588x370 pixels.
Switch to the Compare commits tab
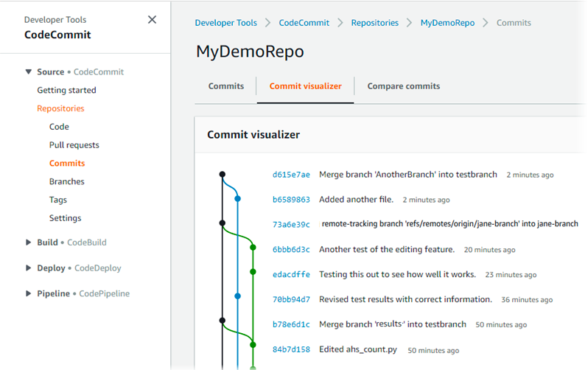[x=404, y=86]
